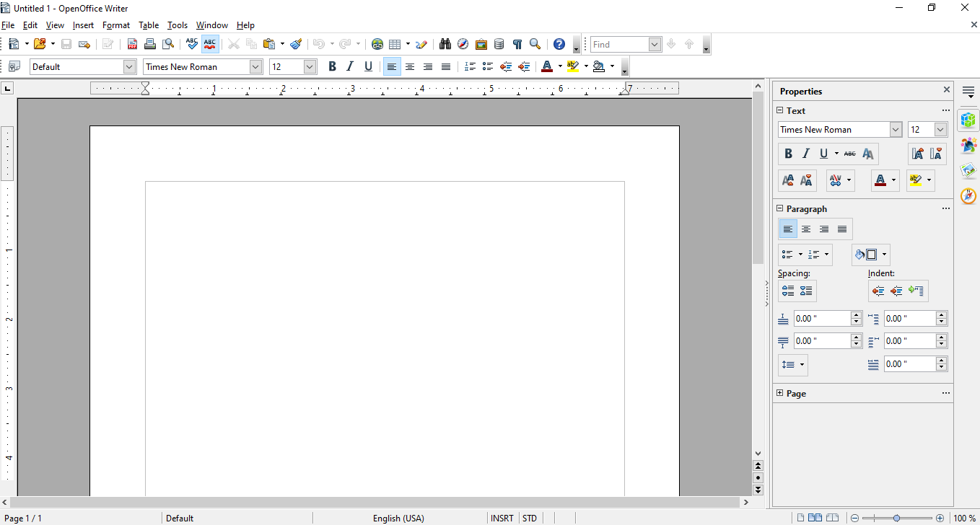Apply bold formatting to the text

tap(332, 66)
